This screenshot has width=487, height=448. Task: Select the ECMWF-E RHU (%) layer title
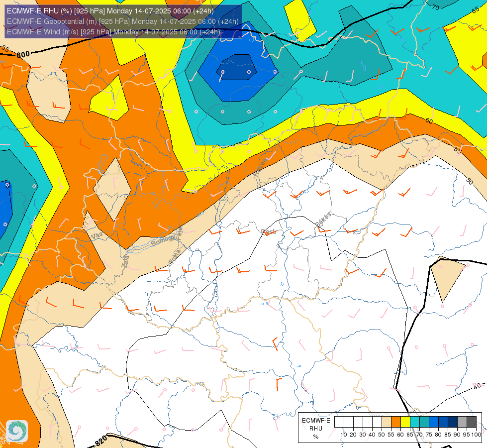point(110,11)
